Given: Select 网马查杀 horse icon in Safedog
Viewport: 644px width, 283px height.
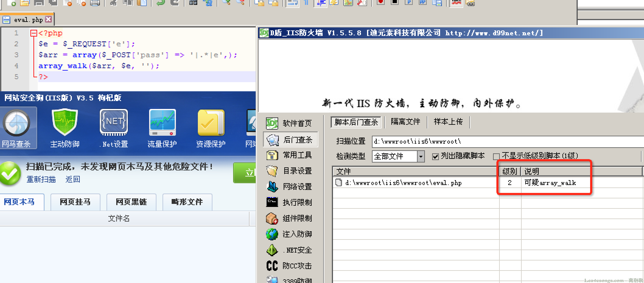Looking at the screenshot, I should [x=16, y=123].
